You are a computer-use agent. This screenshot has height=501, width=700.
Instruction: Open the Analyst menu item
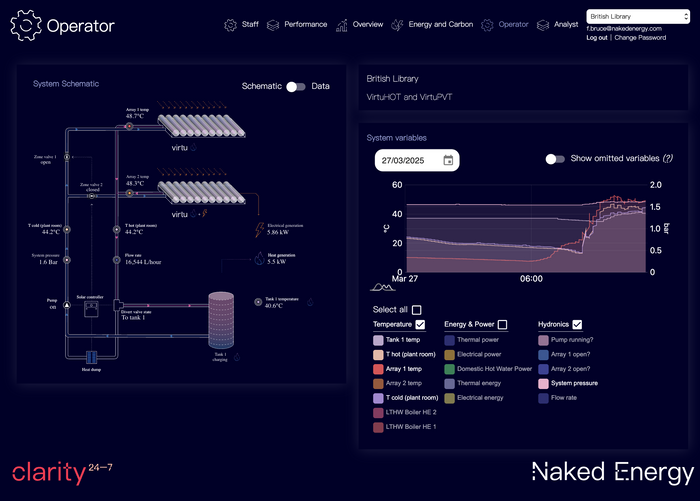[x=566, y=25]
